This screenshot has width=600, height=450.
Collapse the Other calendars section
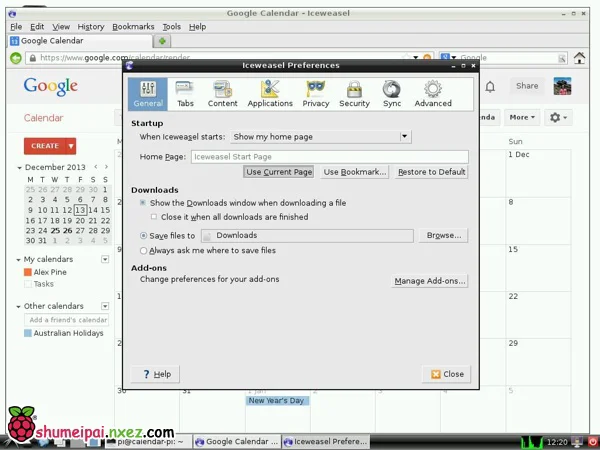click(18, 307)
